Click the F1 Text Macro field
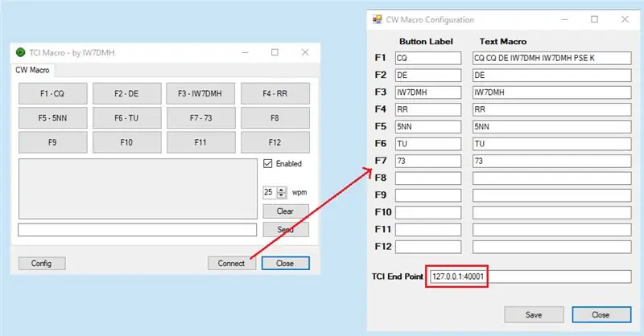Viewport: 644px width, 336px height. pyautogui.click(x=551, y=58)
